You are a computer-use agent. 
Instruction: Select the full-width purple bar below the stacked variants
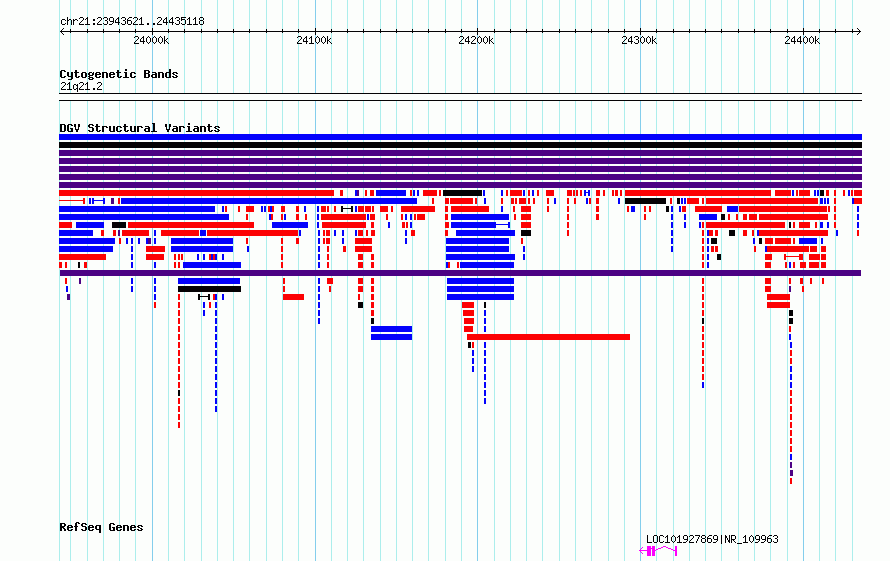click(x=460, y=273)
